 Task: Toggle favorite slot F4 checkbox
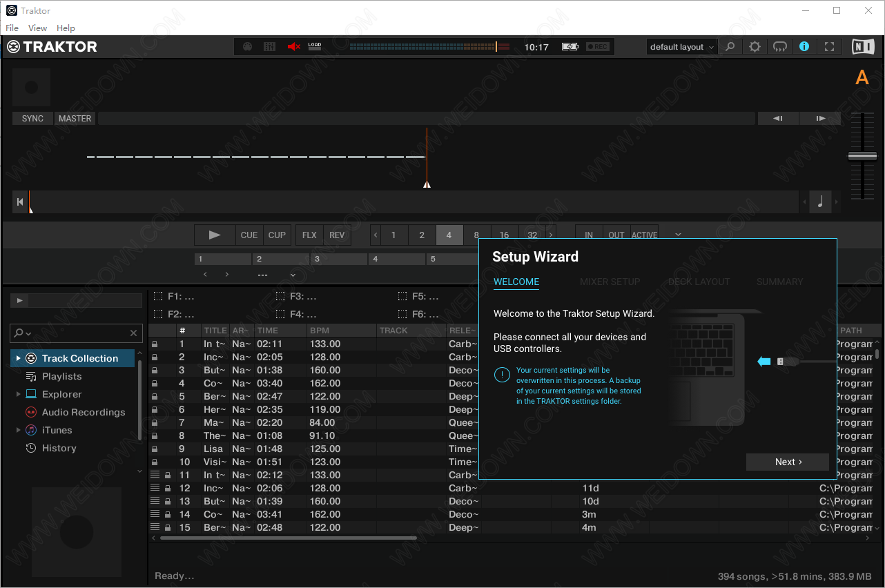(x=280, y=314)
